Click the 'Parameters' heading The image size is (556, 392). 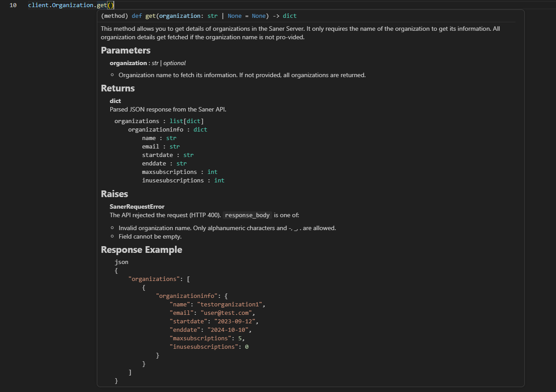[x=125, y=50]
